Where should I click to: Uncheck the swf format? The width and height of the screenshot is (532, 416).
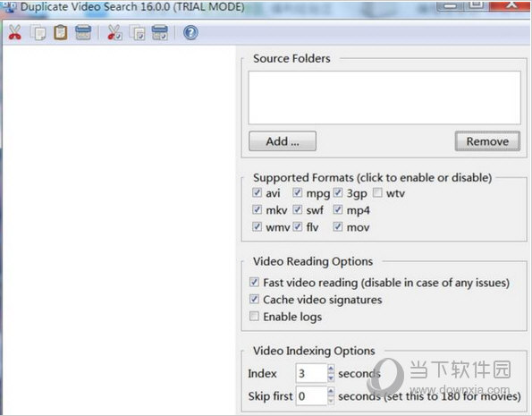[x=297, y=209]
